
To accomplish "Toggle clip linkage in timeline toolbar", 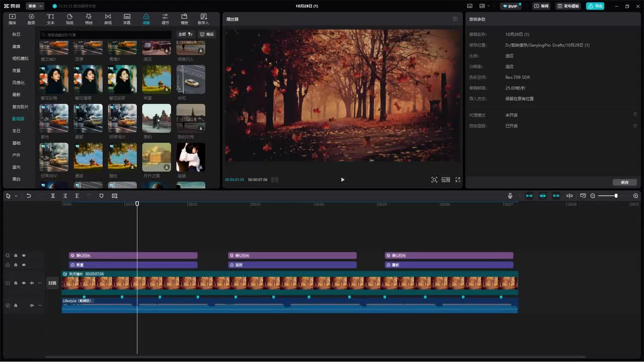I will pyautogui.click(x=556, y=196).
